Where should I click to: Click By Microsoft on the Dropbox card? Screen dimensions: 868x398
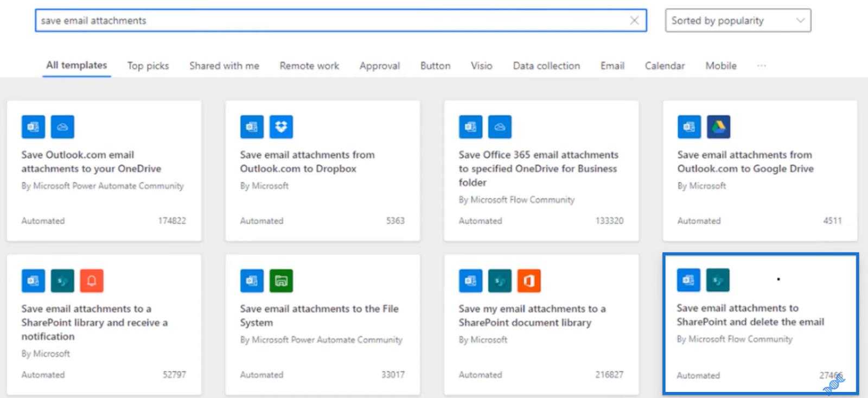pos(264,186)
